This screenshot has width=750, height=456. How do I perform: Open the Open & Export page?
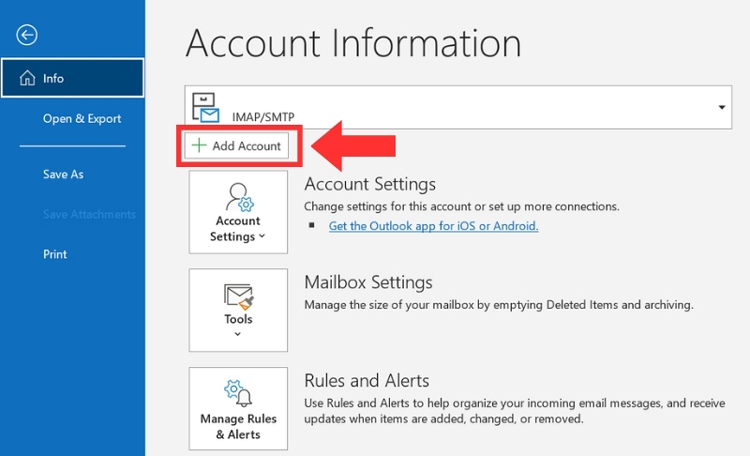point(82,118)
